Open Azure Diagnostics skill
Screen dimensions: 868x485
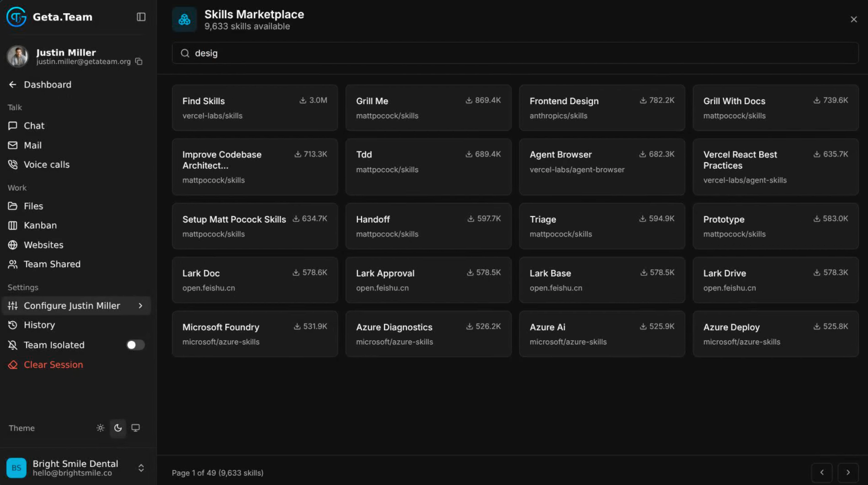tap(428, 334)
